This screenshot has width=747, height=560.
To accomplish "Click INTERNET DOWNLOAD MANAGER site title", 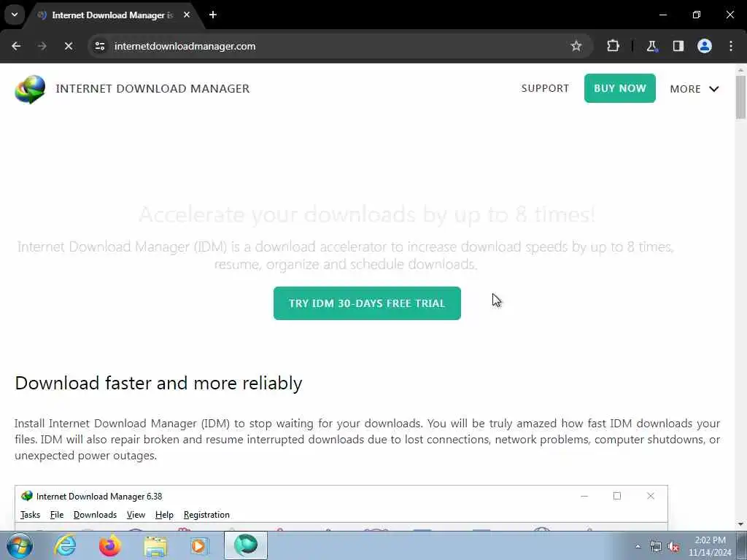I will 152,89.
